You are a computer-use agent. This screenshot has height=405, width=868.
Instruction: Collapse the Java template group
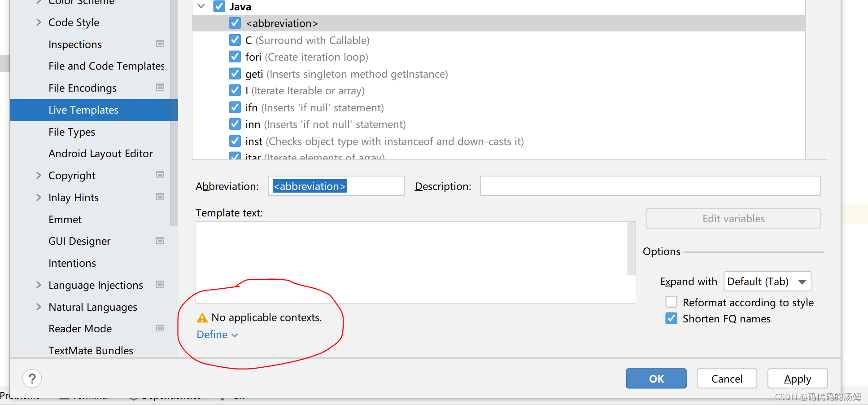(201, 6)
